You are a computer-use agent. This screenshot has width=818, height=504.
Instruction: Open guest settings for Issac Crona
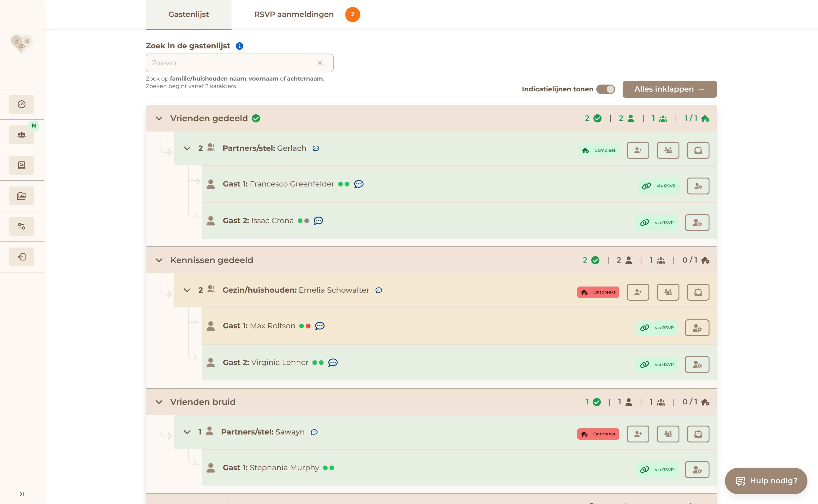coord(697,223)
